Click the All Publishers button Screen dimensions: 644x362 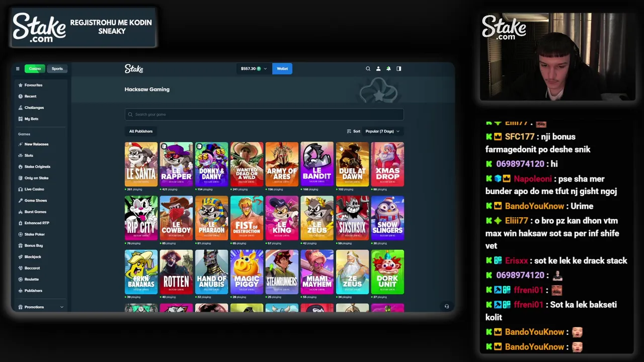click(141, 131)
